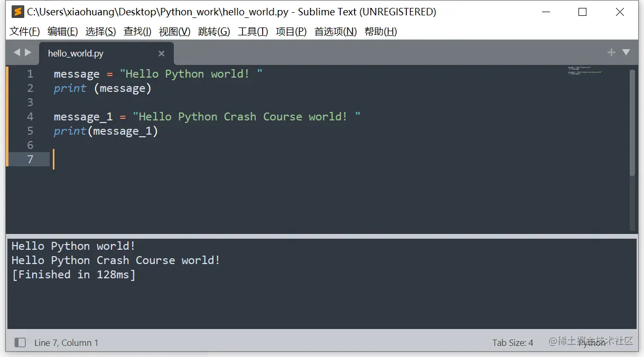The width and height of the screenshot is (644, 357).
Task: Open the 编辑(E) menu
Action: (x=63, y=32)
